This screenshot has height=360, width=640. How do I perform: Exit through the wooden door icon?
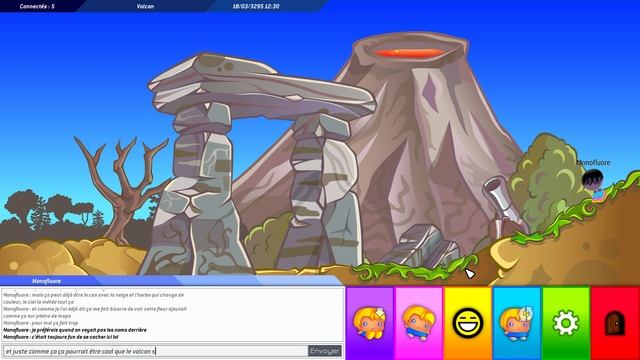point(615,323)
